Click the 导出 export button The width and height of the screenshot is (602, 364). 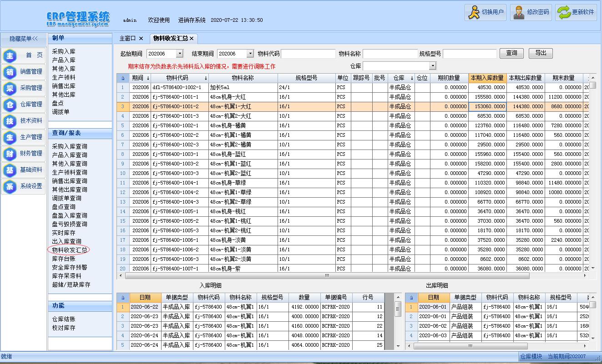pyautogui.click(x=541, y=53)
